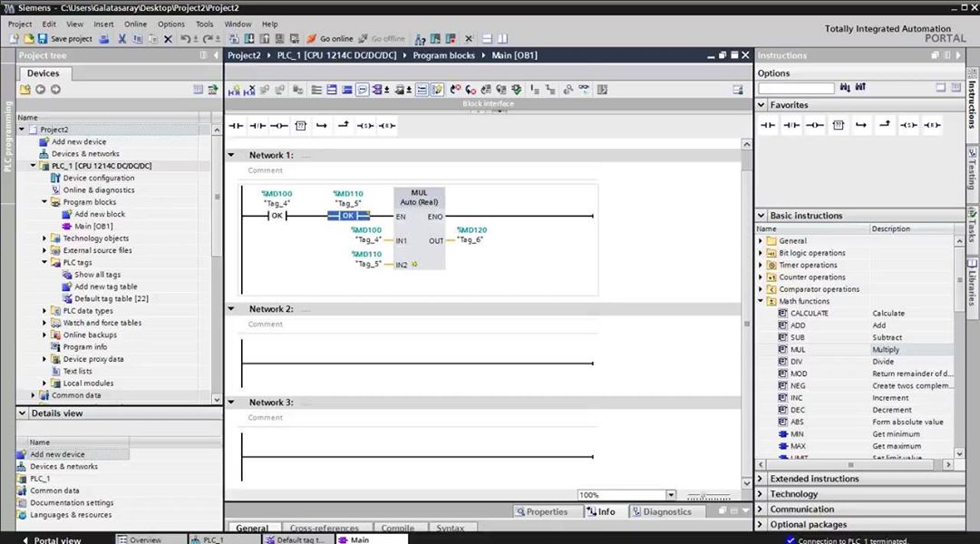Collapse Network 2 with its triangle
980x544 pixels.
click(231, 309)
